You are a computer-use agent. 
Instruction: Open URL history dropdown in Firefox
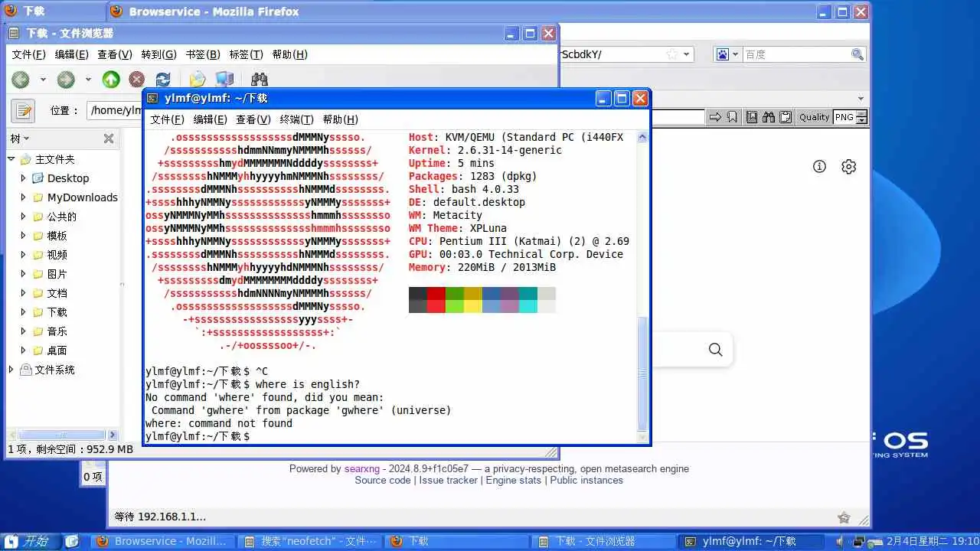(687, 54)
